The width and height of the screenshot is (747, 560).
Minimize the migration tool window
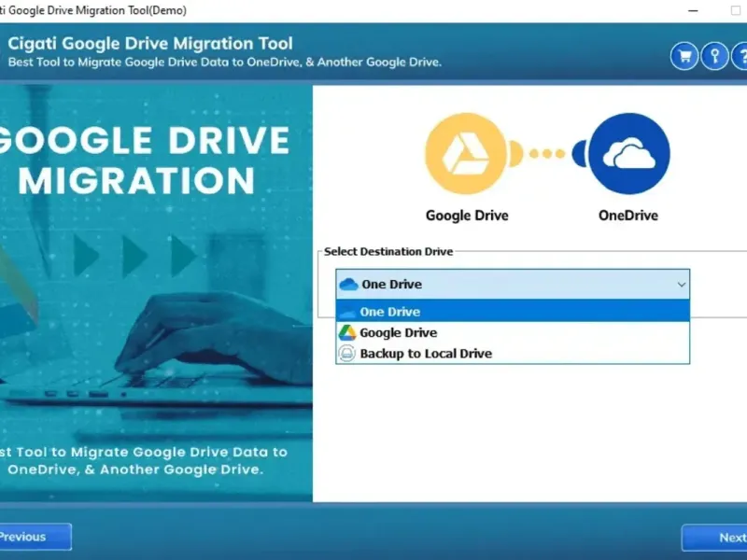693,10
